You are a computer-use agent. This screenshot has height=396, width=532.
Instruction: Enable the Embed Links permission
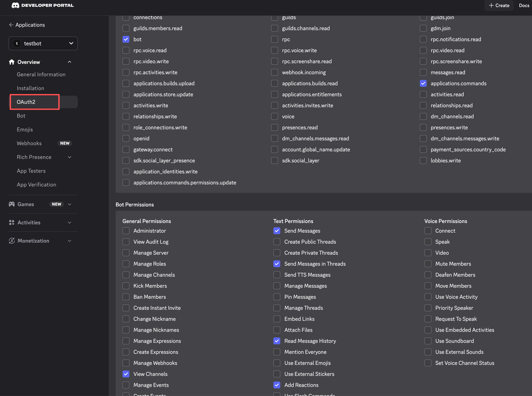click(277, 319)
